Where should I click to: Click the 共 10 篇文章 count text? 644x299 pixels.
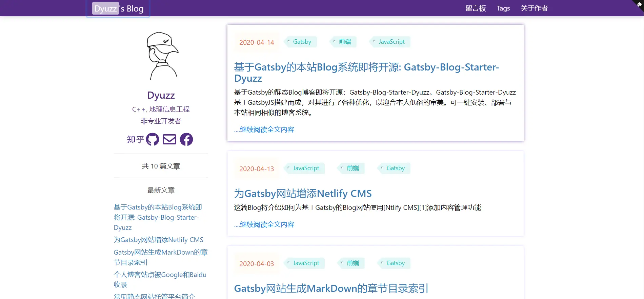[x=161, y=166]
